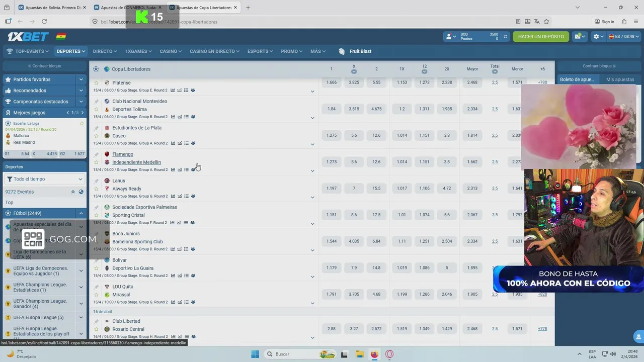644x362 pixels.
Task: Click browser reload button
Action: 44,22
